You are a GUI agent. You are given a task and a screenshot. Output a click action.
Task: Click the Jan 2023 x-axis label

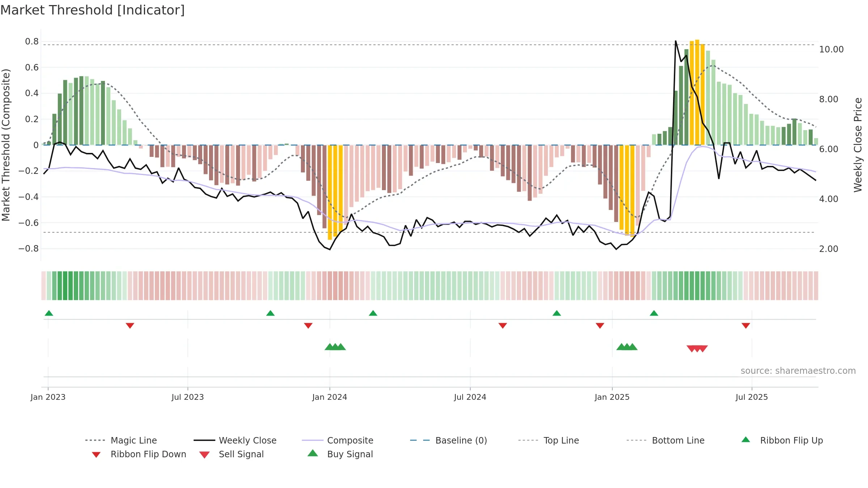[48, 397]
